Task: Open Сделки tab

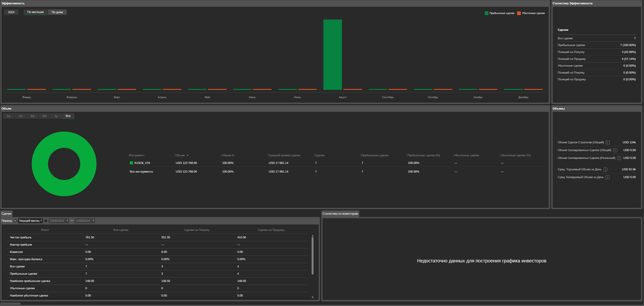Action: click(6, 214)
